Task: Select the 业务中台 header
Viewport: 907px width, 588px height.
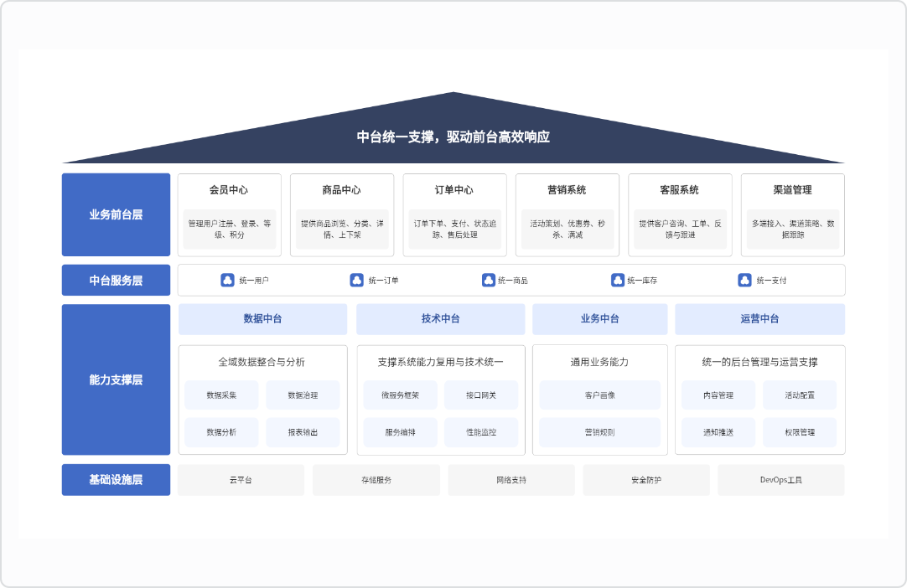Action: click(x=600, y=319)
